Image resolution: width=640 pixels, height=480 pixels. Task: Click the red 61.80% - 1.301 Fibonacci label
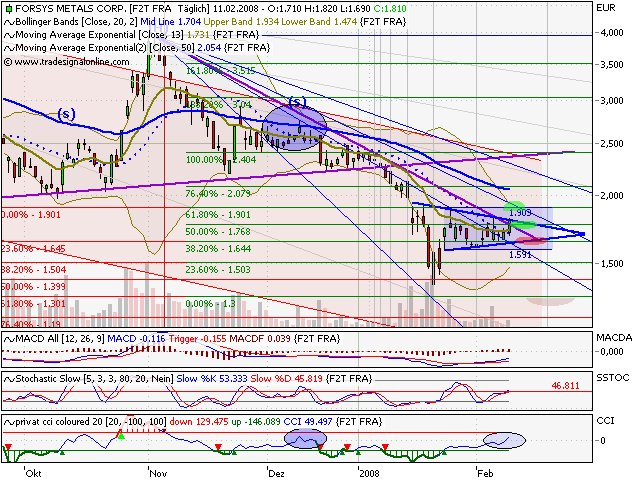coord(34,304)
